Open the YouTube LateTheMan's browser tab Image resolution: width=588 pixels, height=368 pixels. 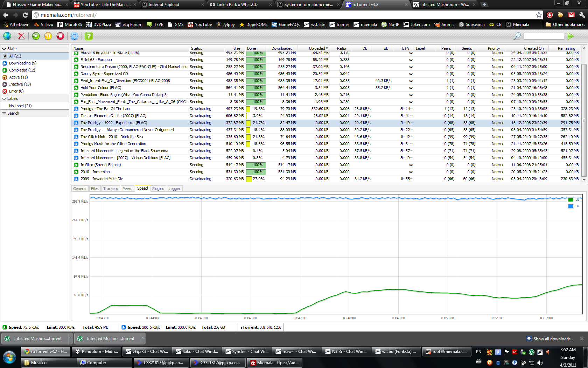[104, 5]
